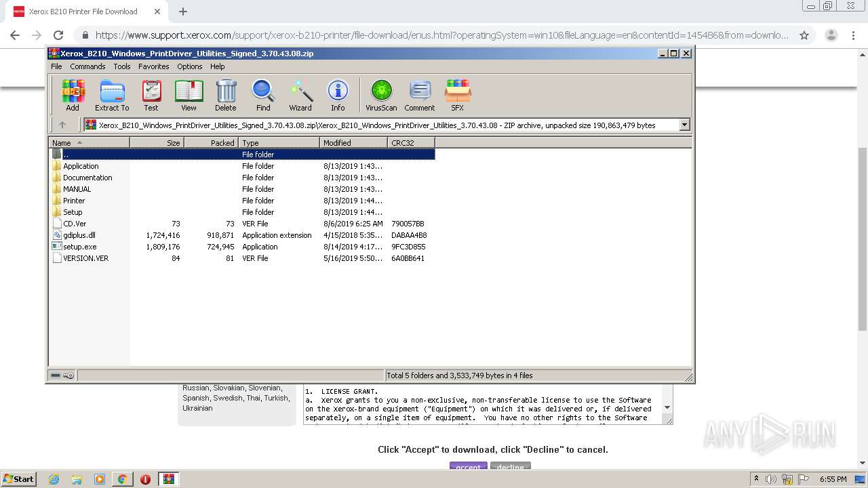Open the Chrome three-dot menu

(854, 35)
